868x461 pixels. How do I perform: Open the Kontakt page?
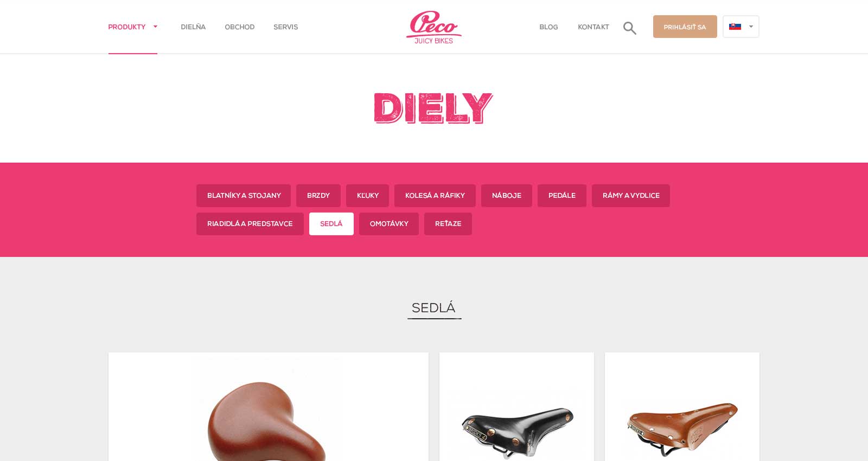(593, 27)
